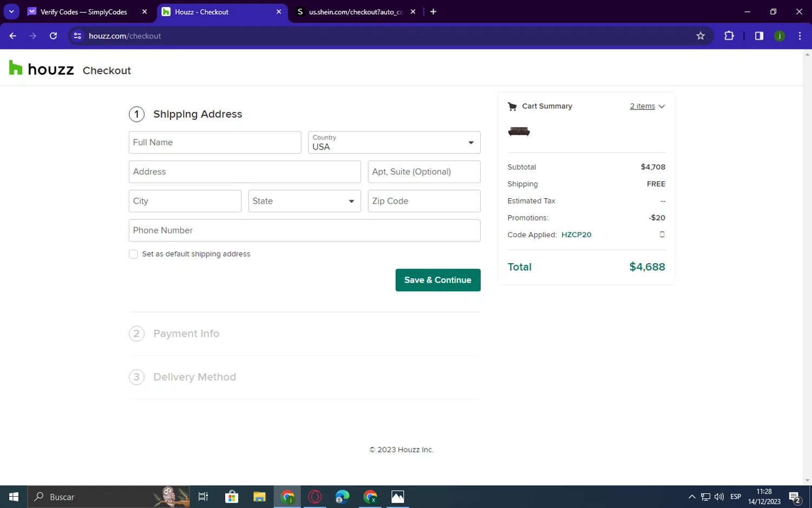Open the Windows Start menu
The image size is (812, 508).
14,497
